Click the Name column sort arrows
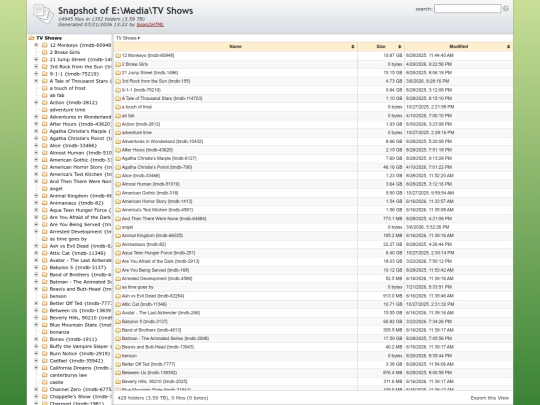540x405 pixels. pos(353,46)
